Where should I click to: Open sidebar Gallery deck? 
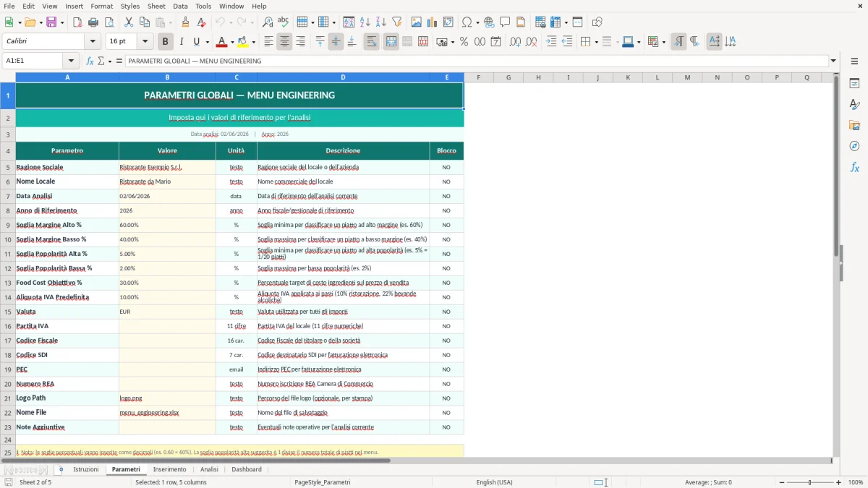coord(854,126)
